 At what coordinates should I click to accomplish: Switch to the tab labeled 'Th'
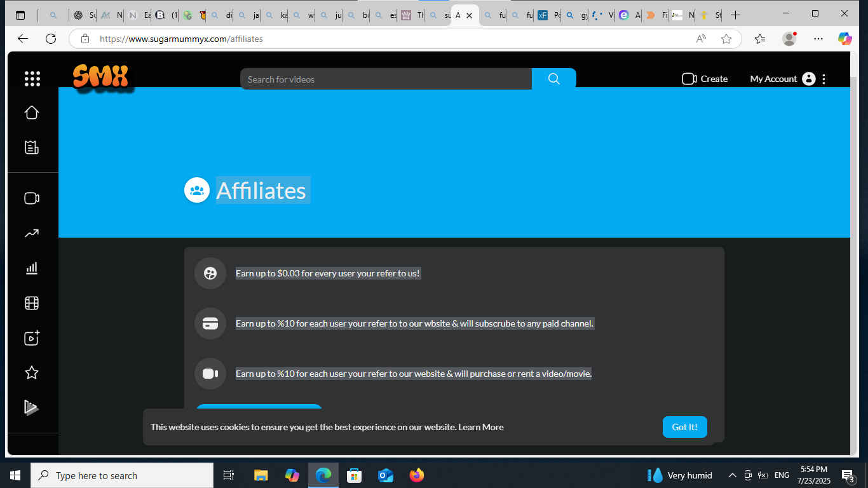(x=412, y=15)
